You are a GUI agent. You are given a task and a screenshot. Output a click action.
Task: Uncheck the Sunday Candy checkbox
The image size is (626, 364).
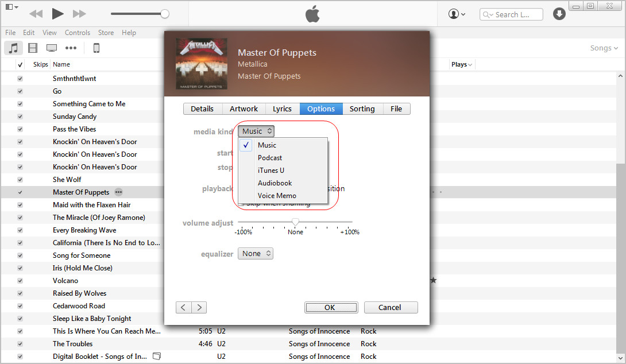(x=20, y=117)
